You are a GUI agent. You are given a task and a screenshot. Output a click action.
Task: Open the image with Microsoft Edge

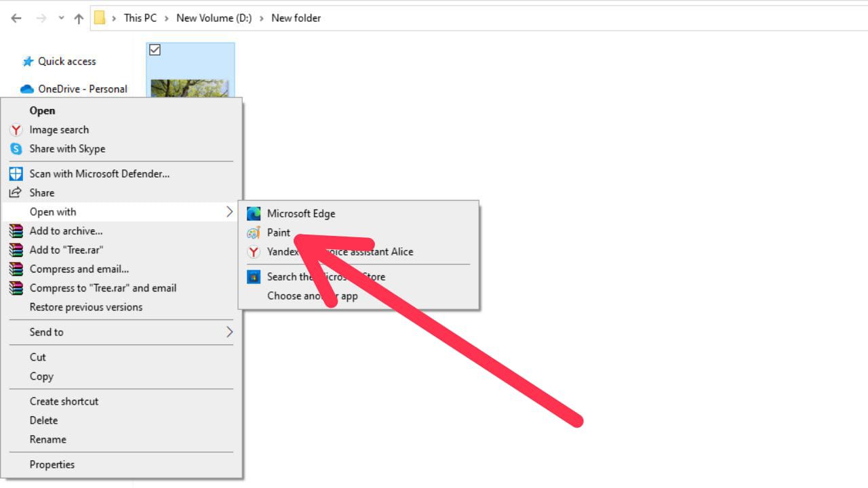[x=359, y=213]
